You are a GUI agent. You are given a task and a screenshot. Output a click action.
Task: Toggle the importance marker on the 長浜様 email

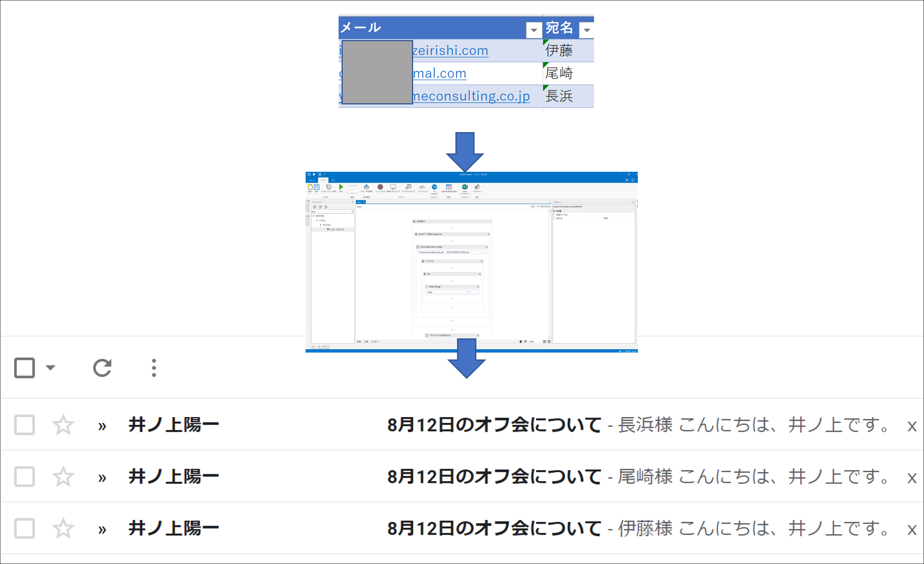(102, 426)
